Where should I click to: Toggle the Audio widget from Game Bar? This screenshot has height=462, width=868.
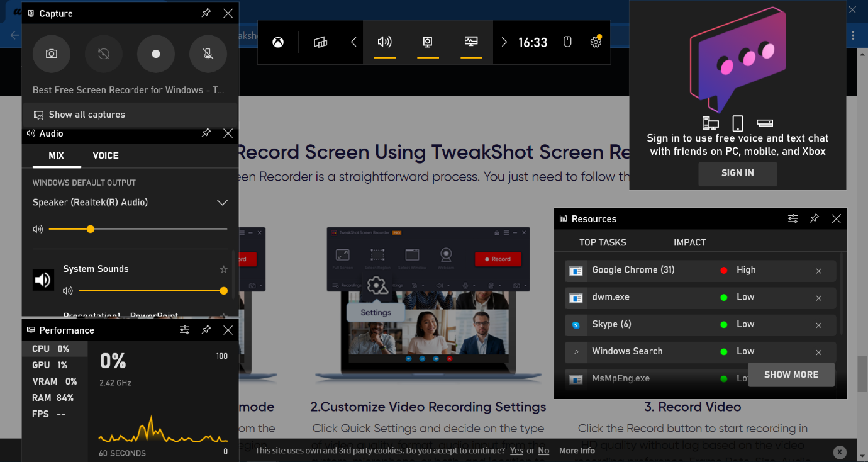384,42
